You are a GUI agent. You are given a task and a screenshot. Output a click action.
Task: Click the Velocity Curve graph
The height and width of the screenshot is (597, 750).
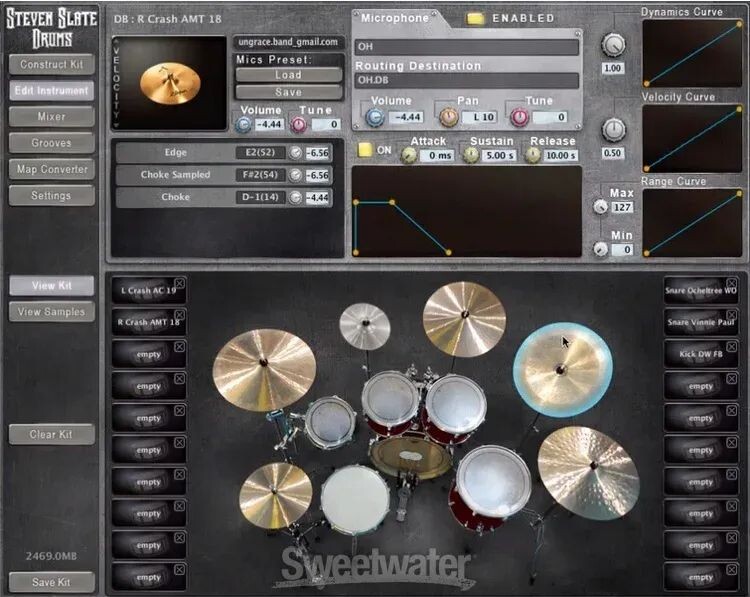[x=692, y=138]
